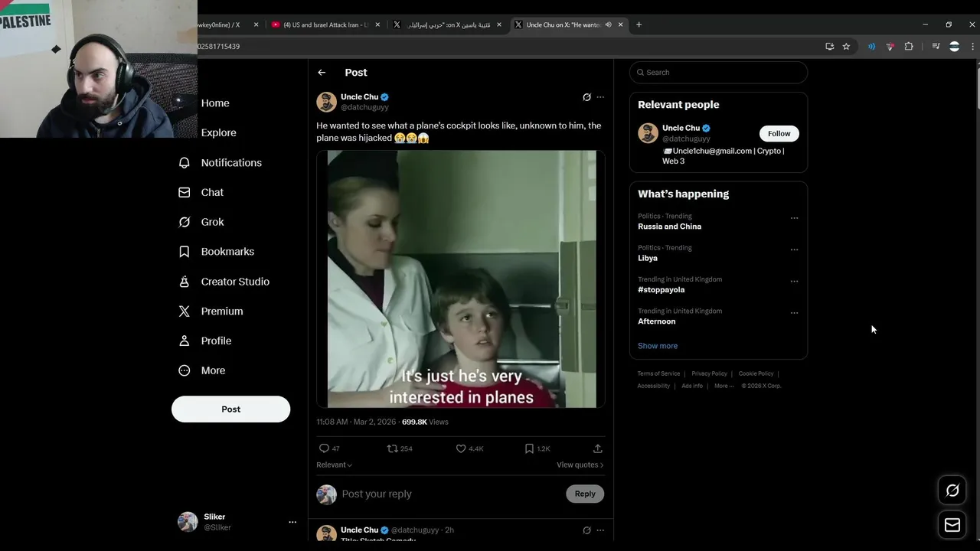Open options for Russia and China trend
This screenshot has height=551, width=980.
click(x=794, y=218)
